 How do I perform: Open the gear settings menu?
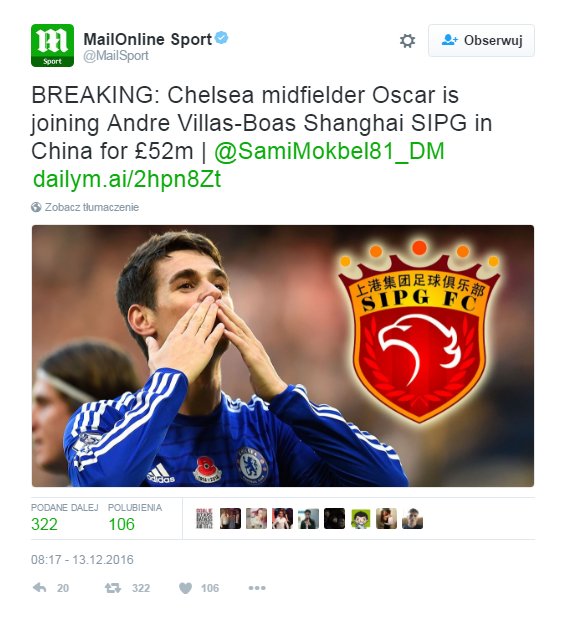407,41
